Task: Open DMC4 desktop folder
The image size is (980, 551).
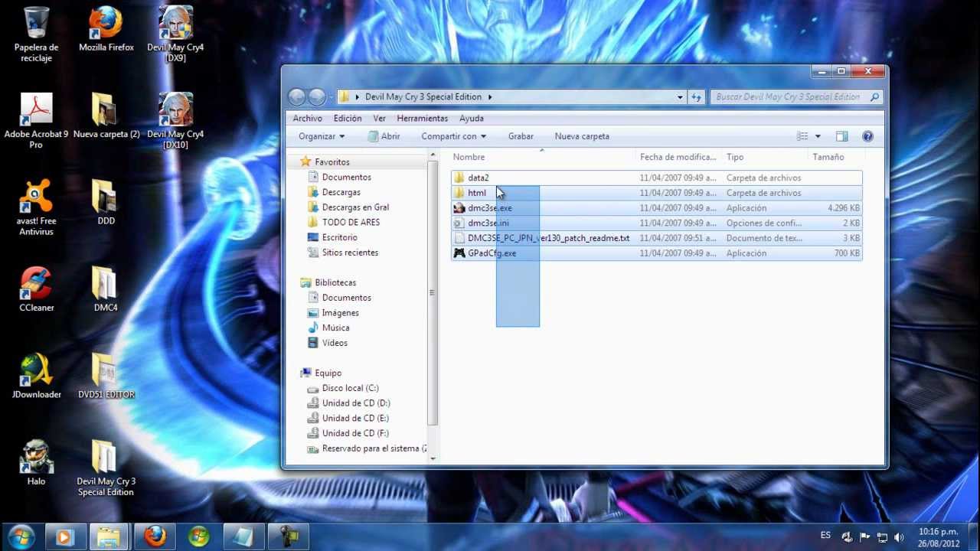Action: [x=106, y=289]
